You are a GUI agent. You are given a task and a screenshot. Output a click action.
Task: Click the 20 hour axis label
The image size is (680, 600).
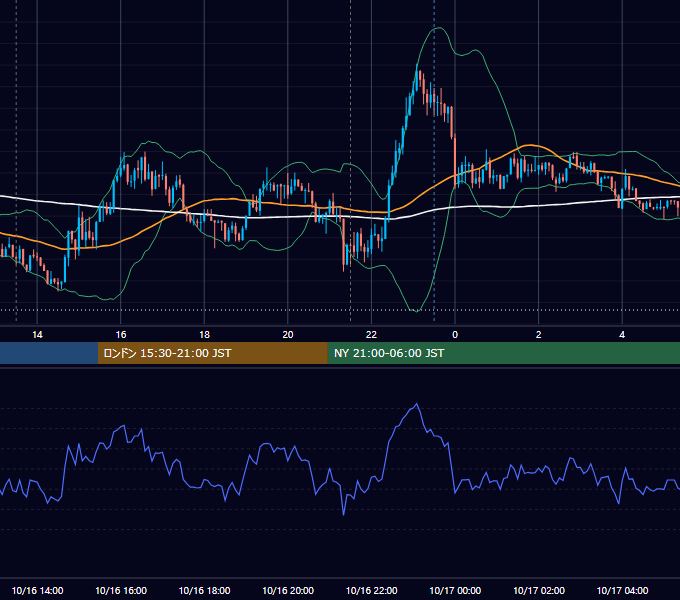(x=288, y=335)
